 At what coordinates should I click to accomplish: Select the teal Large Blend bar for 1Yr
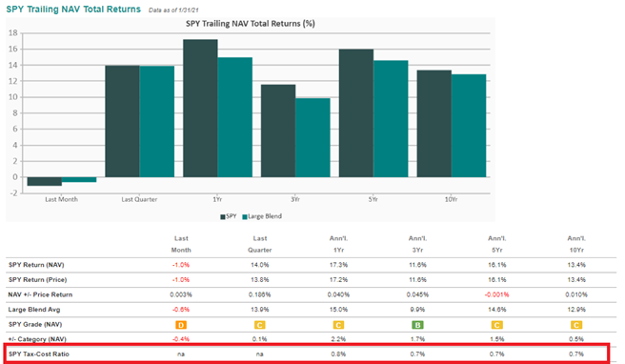coord(235,117)
